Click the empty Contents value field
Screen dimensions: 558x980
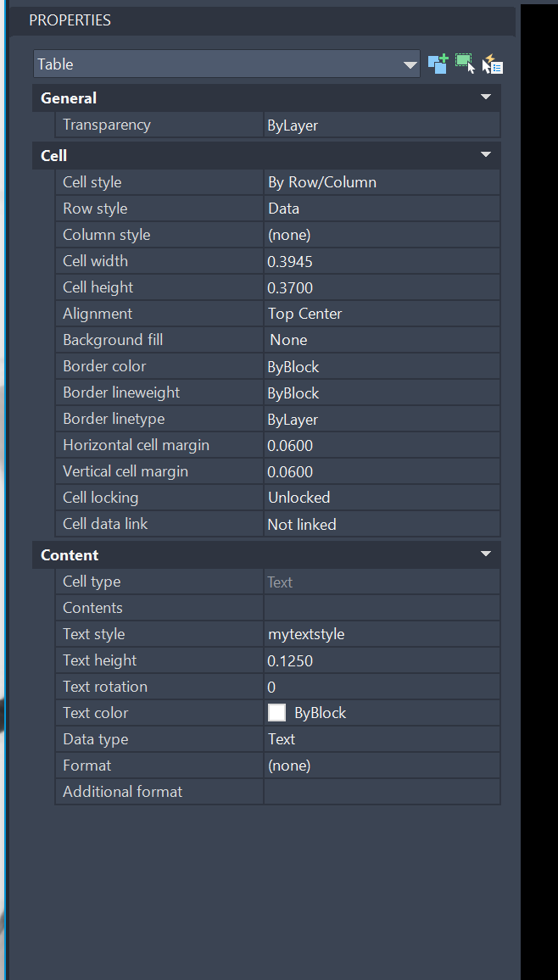pos(382,608)
